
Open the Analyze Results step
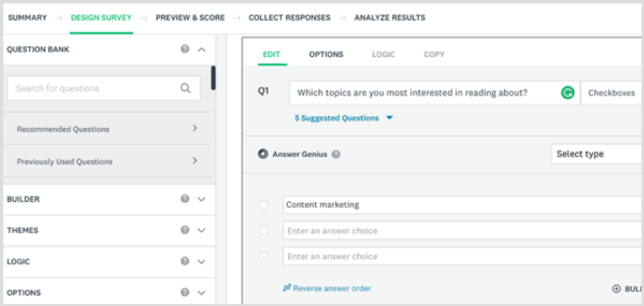pyautogui.click(x=390, y=18)
